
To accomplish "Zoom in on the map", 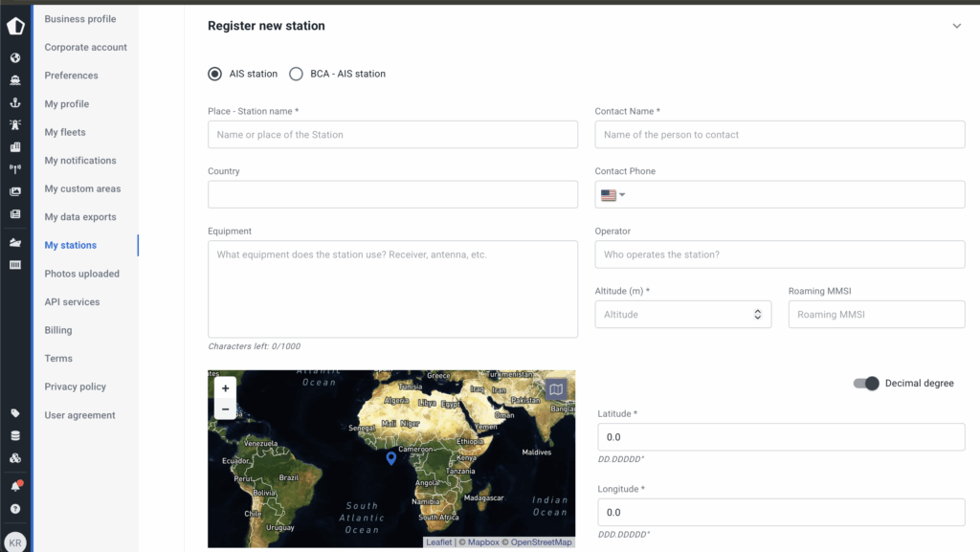I will pos(225,388).
